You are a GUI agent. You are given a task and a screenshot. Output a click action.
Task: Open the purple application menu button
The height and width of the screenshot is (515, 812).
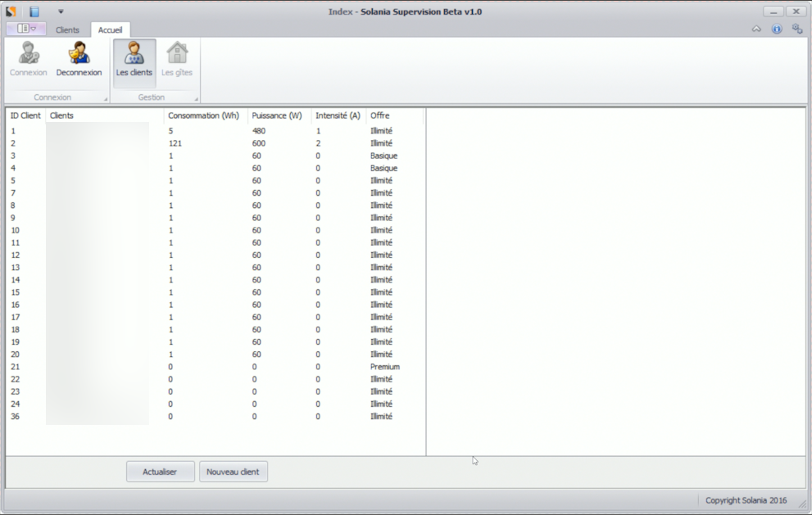[26, 29]
